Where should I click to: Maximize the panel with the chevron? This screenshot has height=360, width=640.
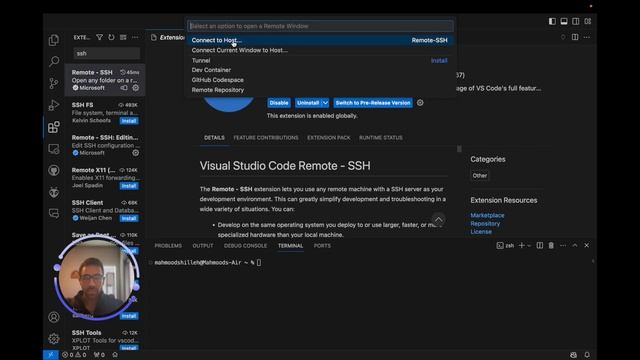[575, 245]
